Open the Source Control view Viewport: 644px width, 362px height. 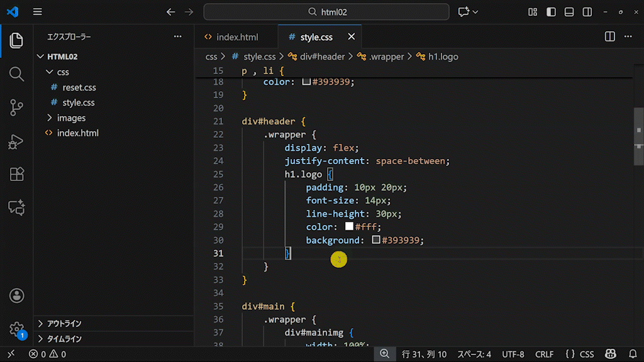(16, 107)
